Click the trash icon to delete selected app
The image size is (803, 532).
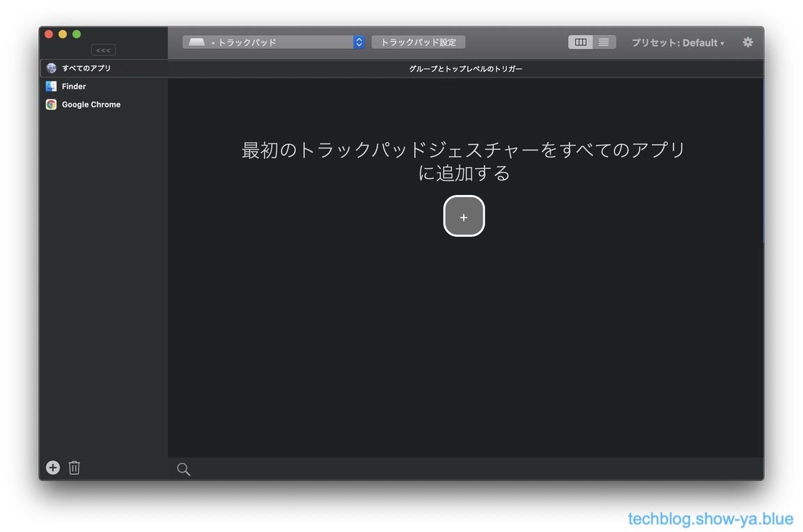tap(75, 468)
